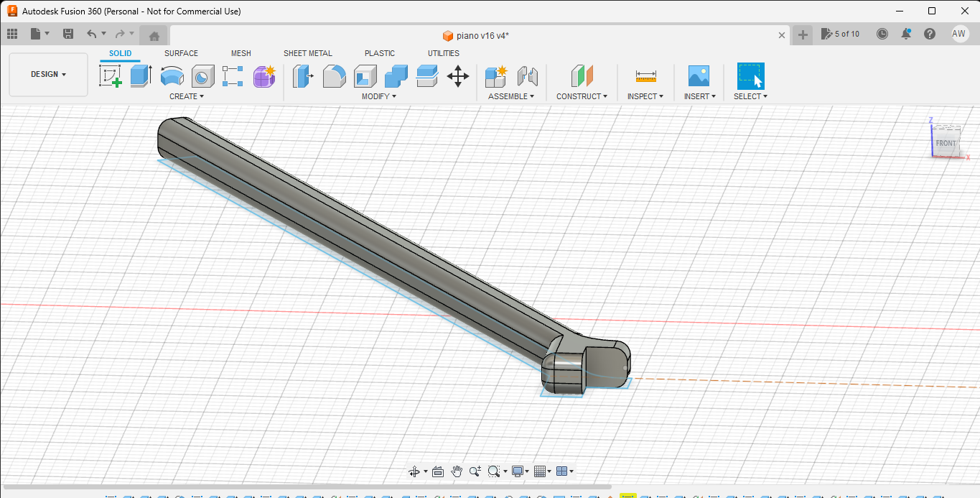The height and width of the screenshot is (498, 980).
Task: Choose the Revolve tool
Action: [x=172, y=75]
